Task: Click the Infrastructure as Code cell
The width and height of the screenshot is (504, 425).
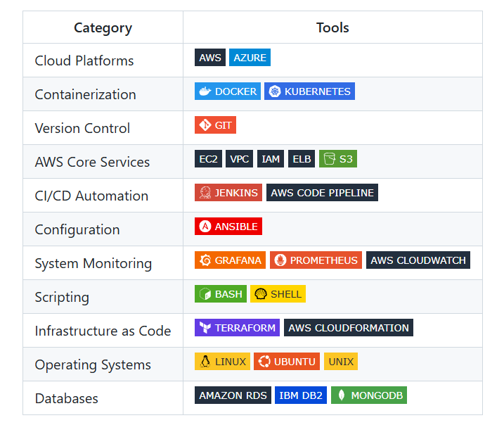Action: (x=103, y=331)
